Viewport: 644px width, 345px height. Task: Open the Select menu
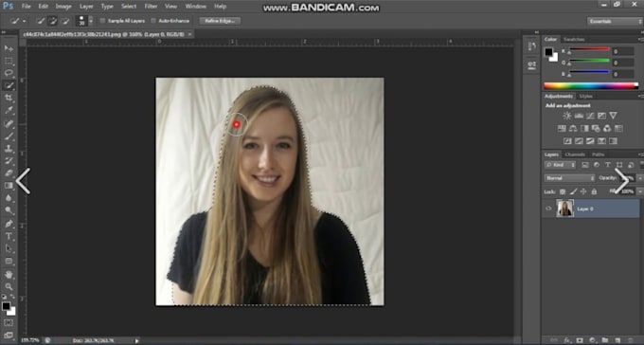(x=129, y=7)
